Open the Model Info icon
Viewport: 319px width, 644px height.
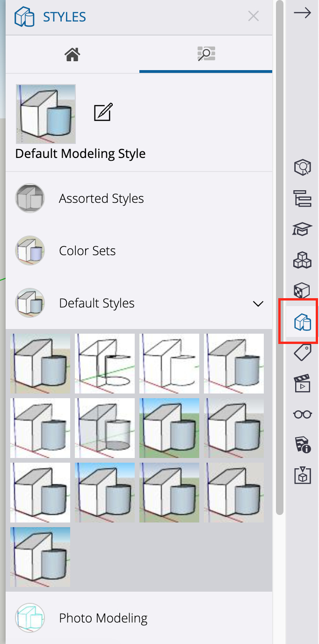(302, 445)
